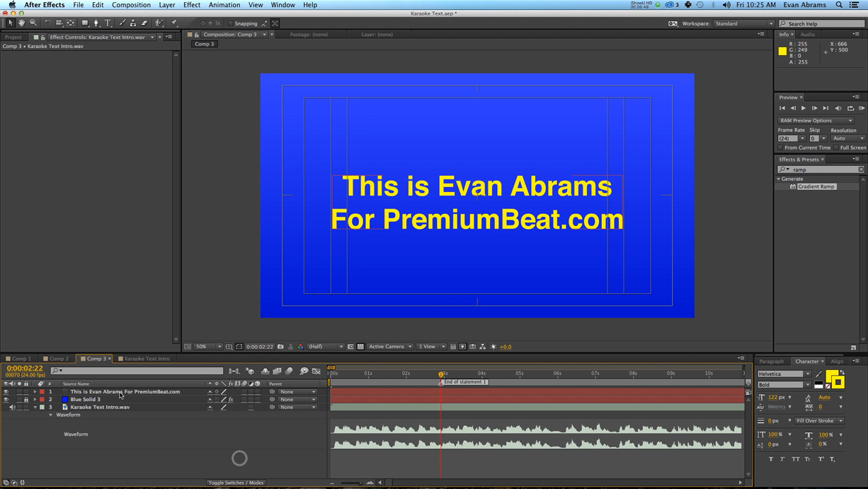
Task: Enable From Current Time checkbox
Action: tap(780, 147)
